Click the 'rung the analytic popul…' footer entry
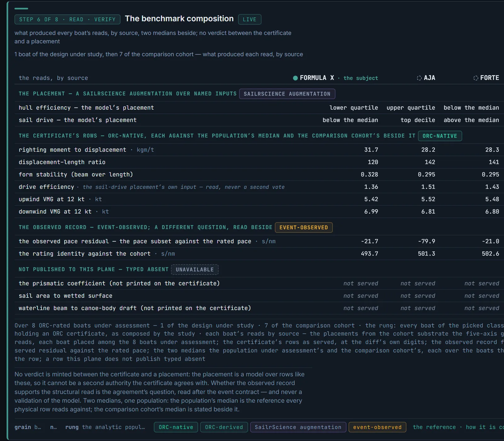Image resolution: width=504 pixels, height=441 pixels. pyautogui.click(x=105, y=427)
